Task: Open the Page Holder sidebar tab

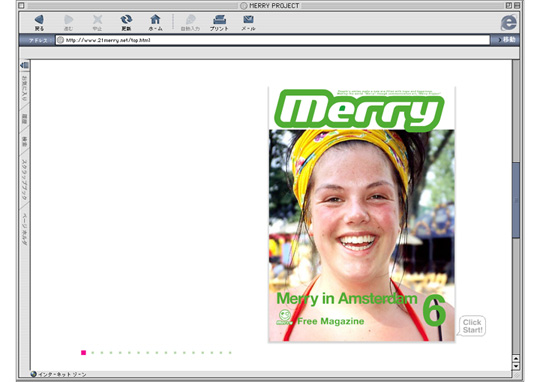Action: point(24,230)
